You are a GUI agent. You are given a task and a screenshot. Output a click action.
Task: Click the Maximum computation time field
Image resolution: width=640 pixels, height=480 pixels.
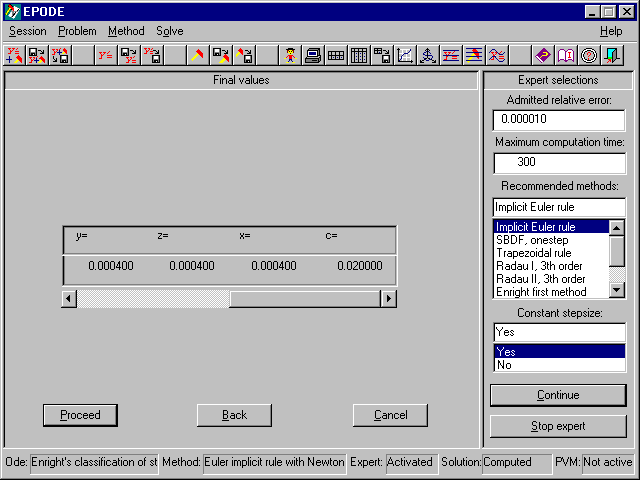click(x=559, y=163)
